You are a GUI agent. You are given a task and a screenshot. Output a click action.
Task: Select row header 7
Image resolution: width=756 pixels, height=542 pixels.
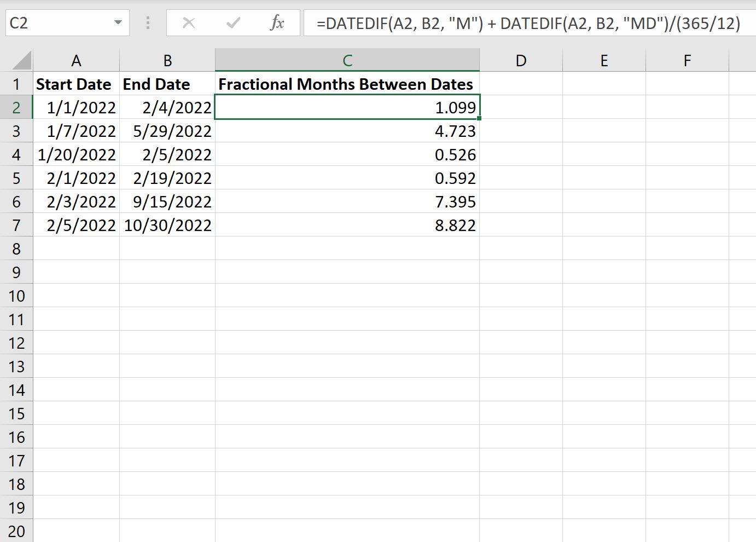point(16,225)
